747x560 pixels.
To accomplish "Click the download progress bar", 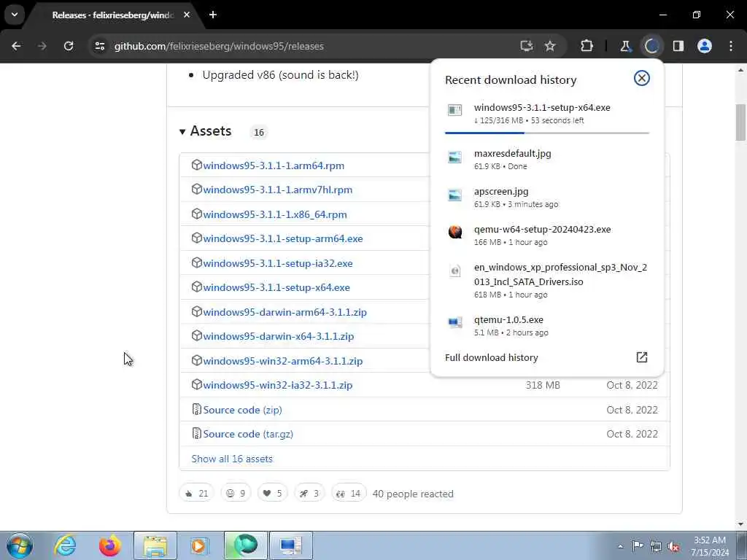I will [547, 133].
